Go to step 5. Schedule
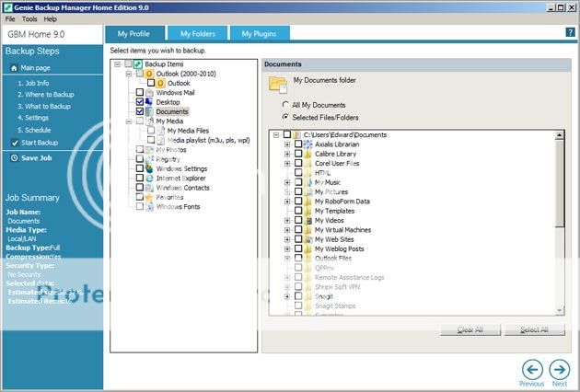Screen dimensions: 580x392 pyautogui.click(x=34, y=130)
